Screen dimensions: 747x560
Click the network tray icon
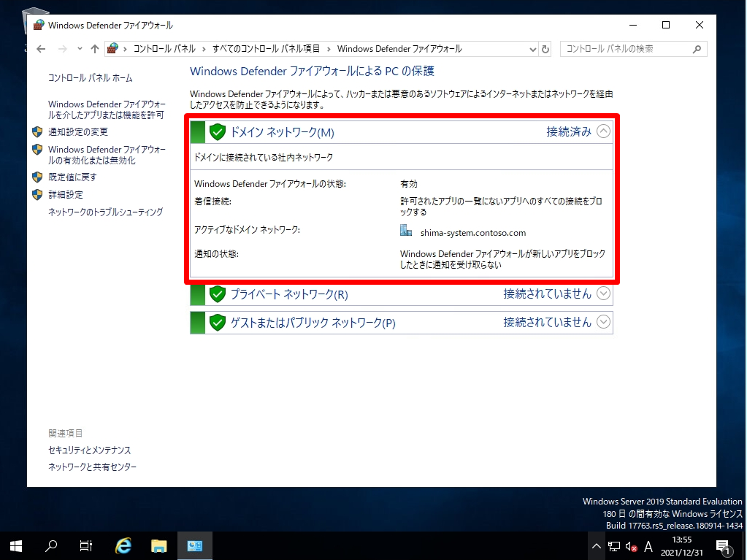pos(614,546)
